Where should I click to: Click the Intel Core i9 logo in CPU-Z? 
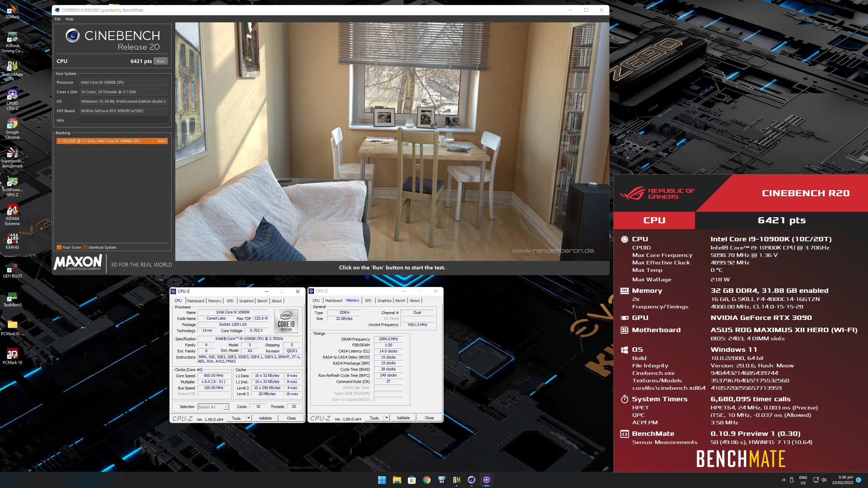coord(286,321)
